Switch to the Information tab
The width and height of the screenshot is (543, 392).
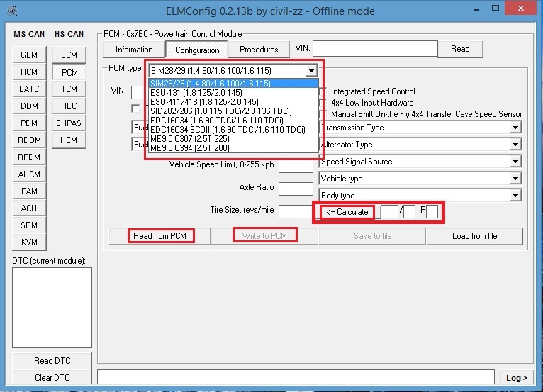click(134, 50)
